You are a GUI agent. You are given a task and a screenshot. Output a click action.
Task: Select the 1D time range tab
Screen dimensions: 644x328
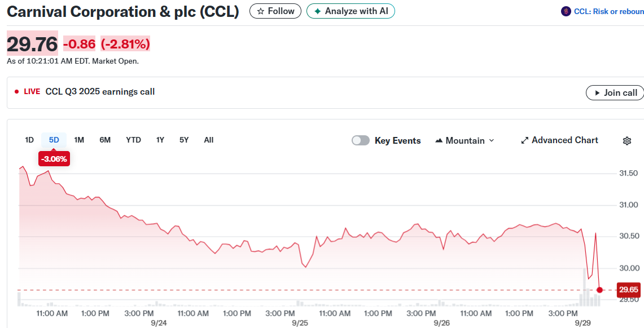point(29,140)
